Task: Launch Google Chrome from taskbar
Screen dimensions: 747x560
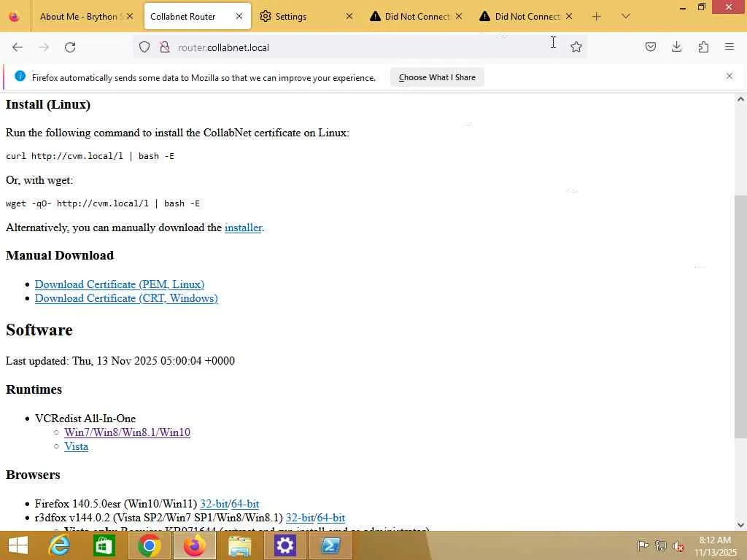Action: coord(149,545)
